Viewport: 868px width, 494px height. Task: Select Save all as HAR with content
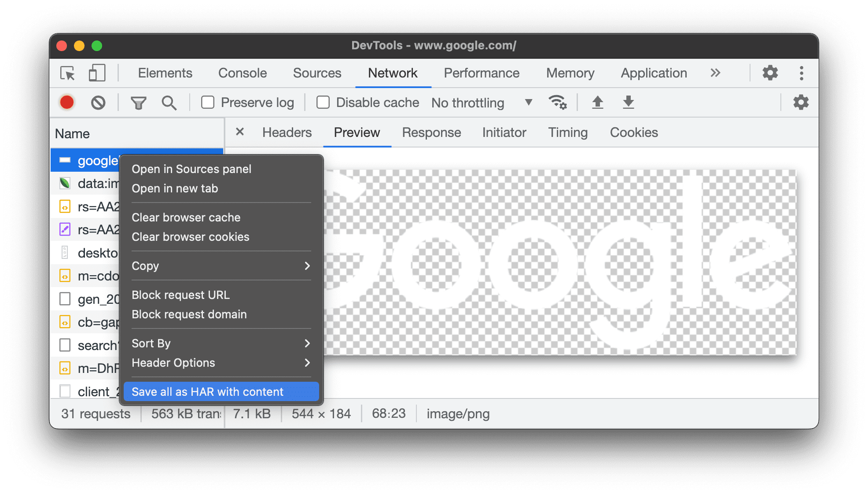209,392
